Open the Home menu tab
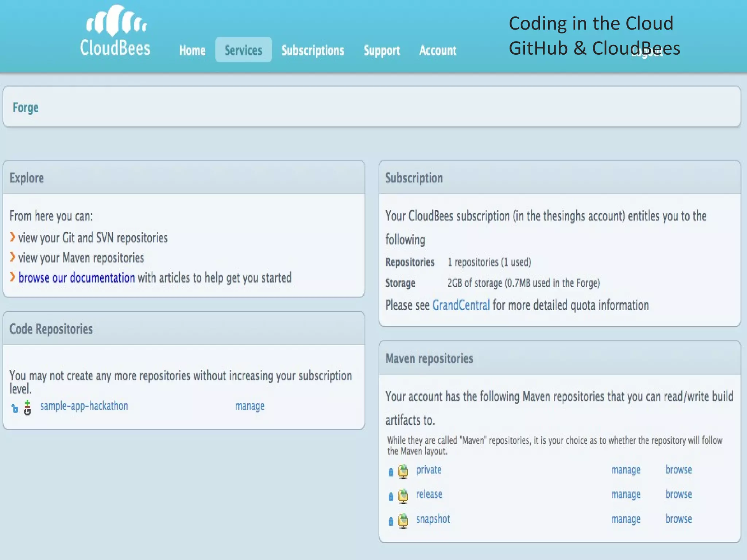 192,50
